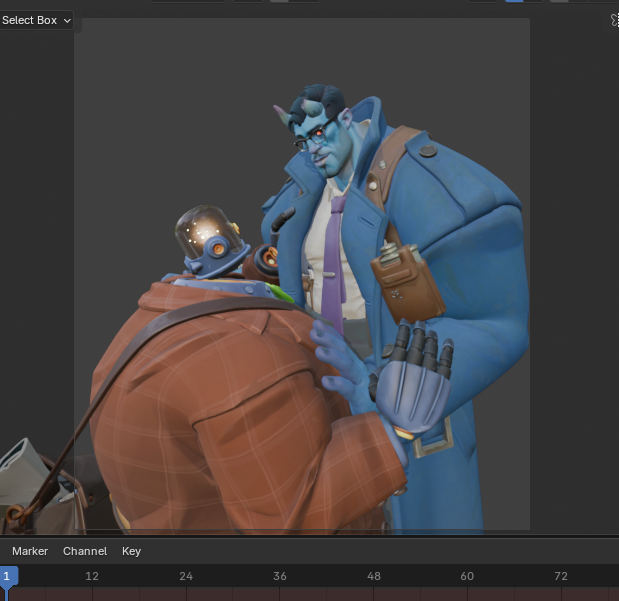The height and width of the screenshot is (601, 619).
Task: Click frame 72 on the timeline ruler
Action: 561,576
